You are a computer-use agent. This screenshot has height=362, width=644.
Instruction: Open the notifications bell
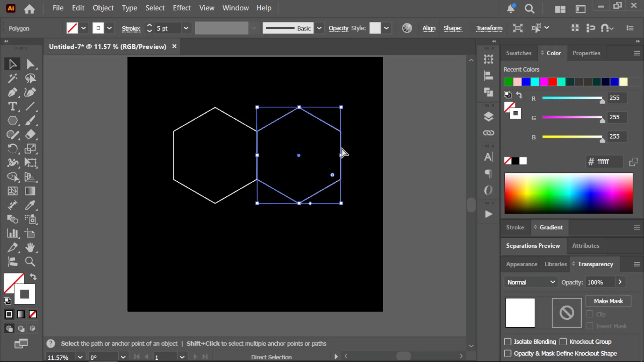511,9
